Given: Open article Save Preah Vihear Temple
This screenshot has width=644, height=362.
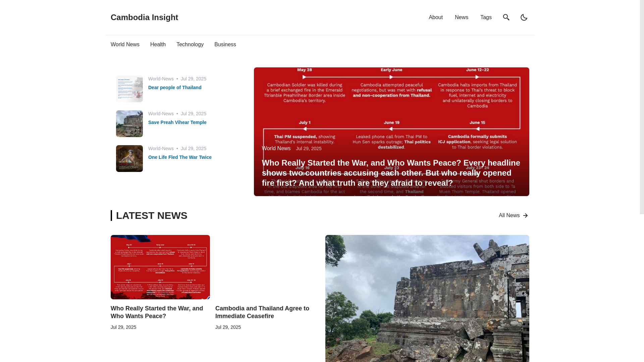Looking at the screenshot, I should [x=177, y=122].
